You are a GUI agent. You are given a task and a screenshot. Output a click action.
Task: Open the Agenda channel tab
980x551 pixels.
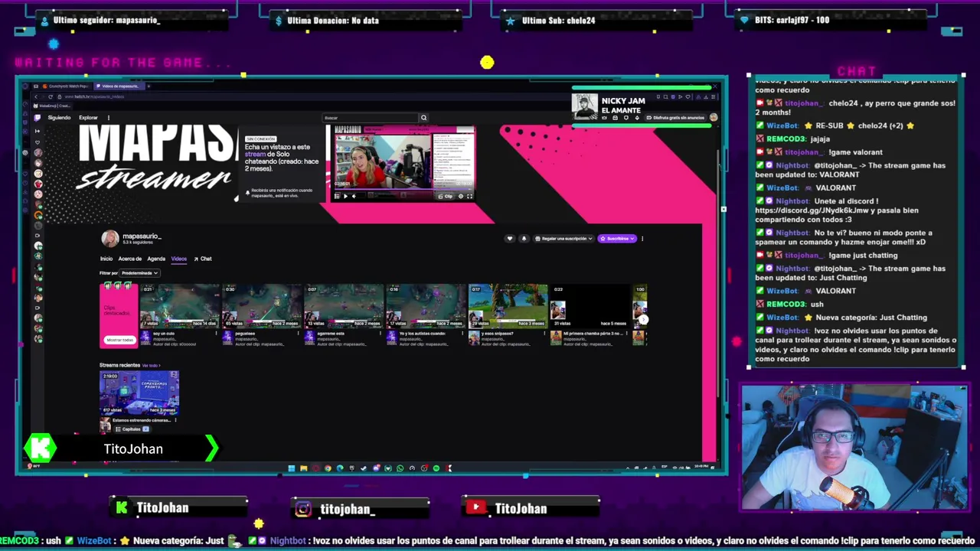(156, 259)
